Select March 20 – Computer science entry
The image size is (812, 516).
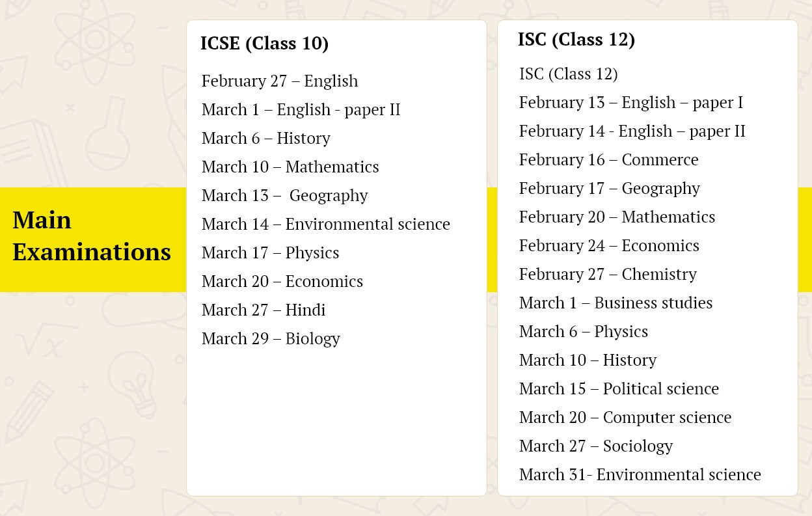625,418
